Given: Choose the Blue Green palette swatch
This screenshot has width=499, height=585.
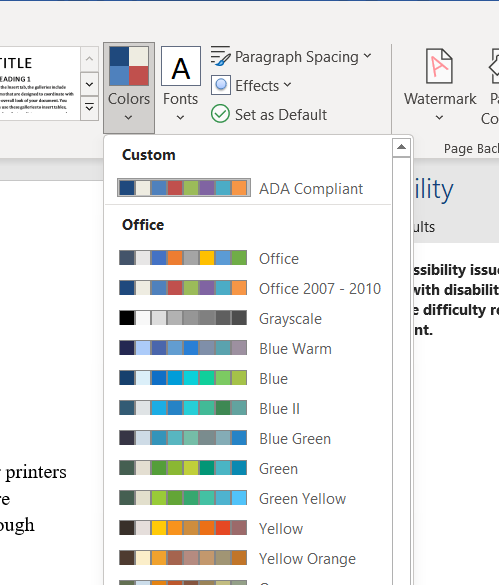Looking at the screenshot, I should 183,438.
